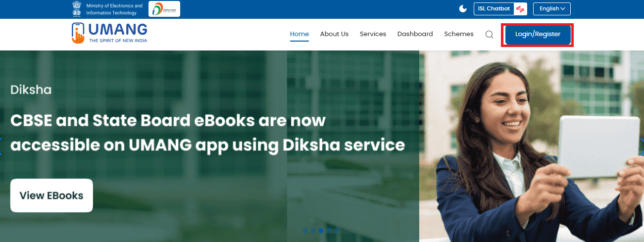
Task: Open Ministry of Electronics and Information Technology link
Action: click(114, 9)
